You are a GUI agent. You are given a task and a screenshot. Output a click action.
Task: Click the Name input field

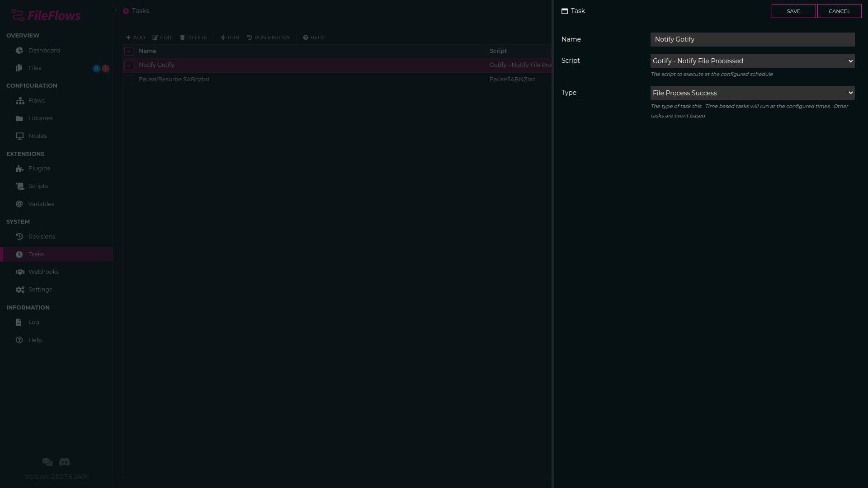[x=752, y=39]
